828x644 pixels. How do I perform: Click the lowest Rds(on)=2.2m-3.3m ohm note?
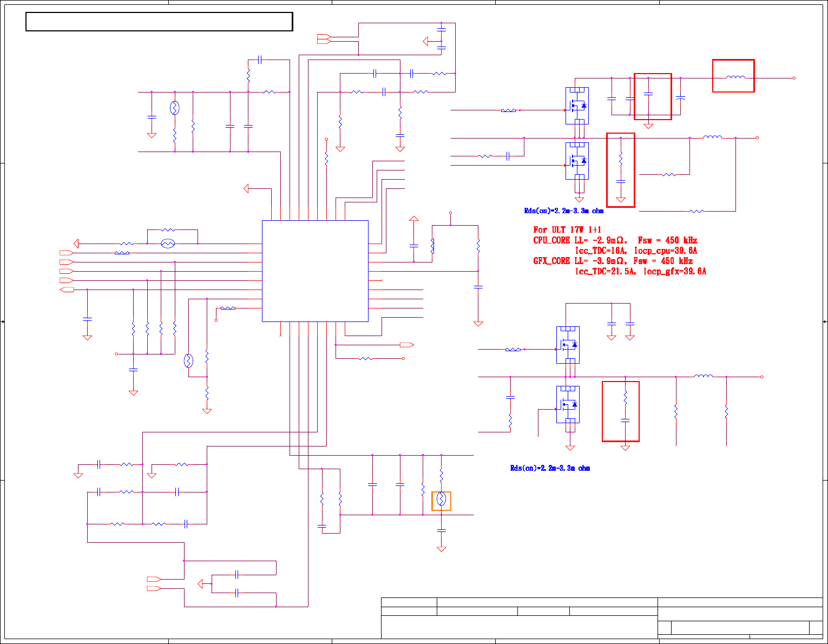(550, 468)
